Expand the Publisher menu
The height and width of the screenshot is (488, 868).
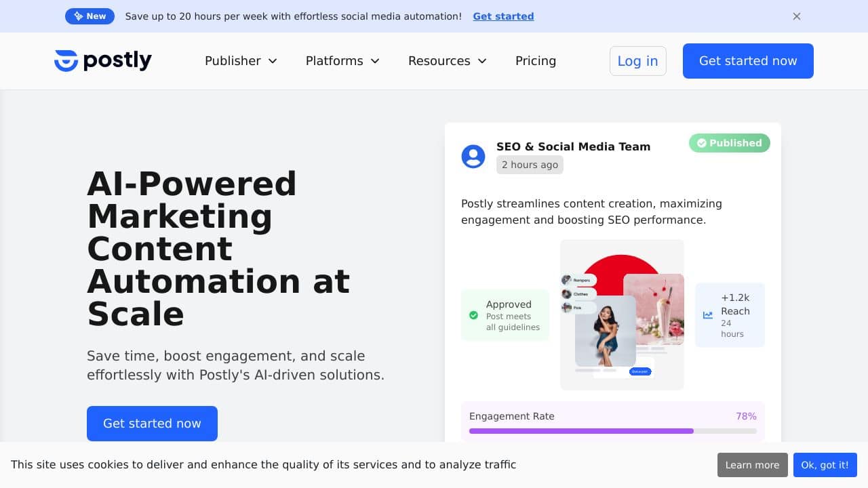click(x=241, y=61)
